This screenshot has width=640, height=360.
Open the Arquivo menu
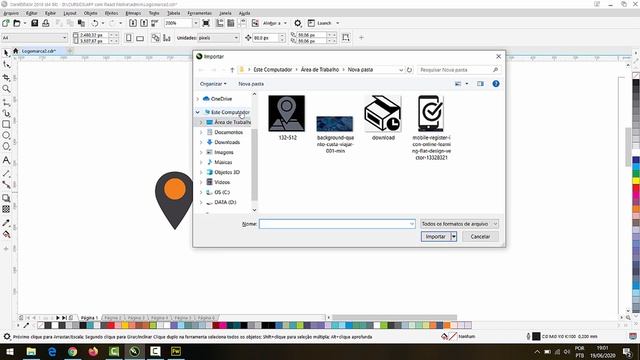coord(11,13)
